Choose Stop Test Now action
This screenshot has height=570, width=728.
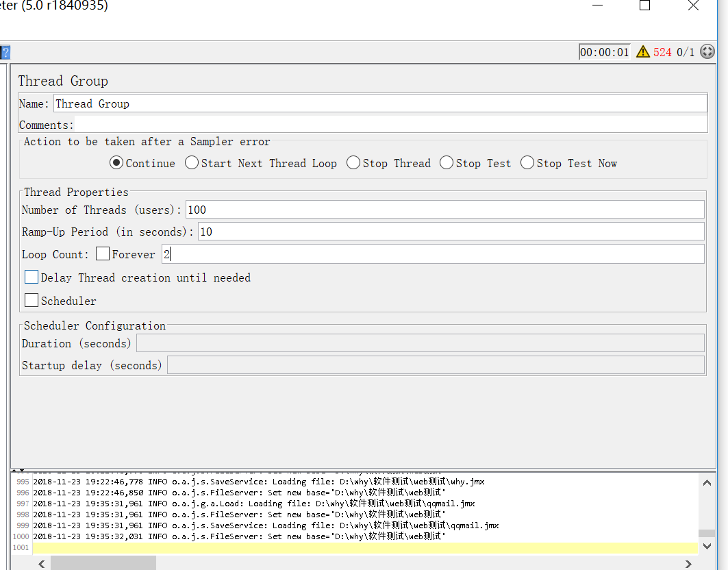click(527, 163)
